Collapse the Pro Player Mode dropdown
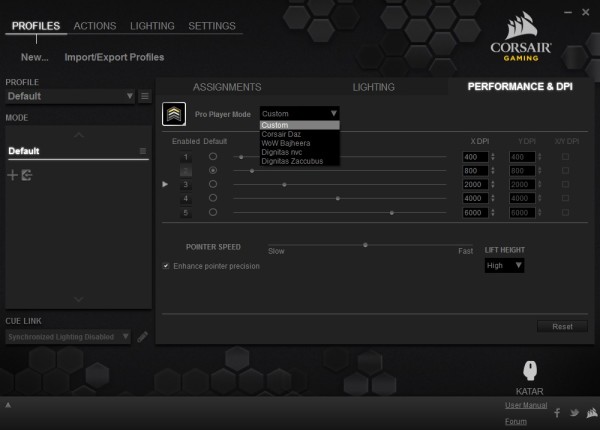The image size is (600, 430). point(300,114)
